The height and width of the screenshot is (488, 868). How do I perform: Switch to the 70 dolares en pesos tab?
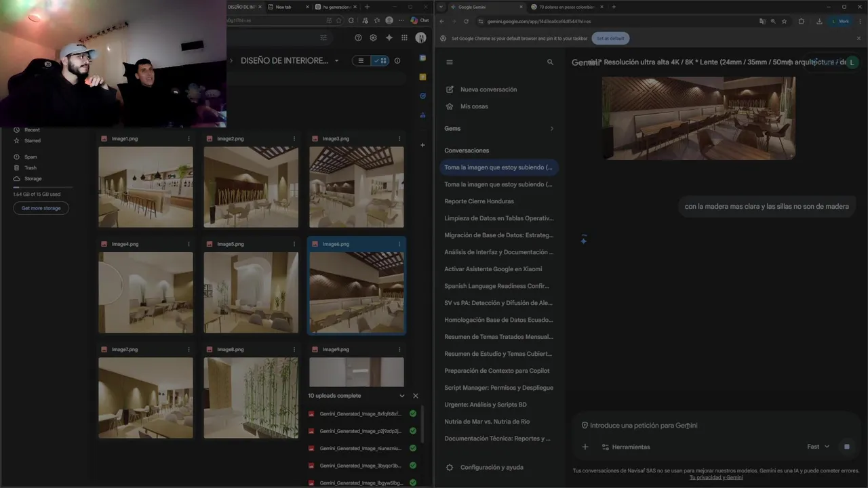[x=566, y=7]
